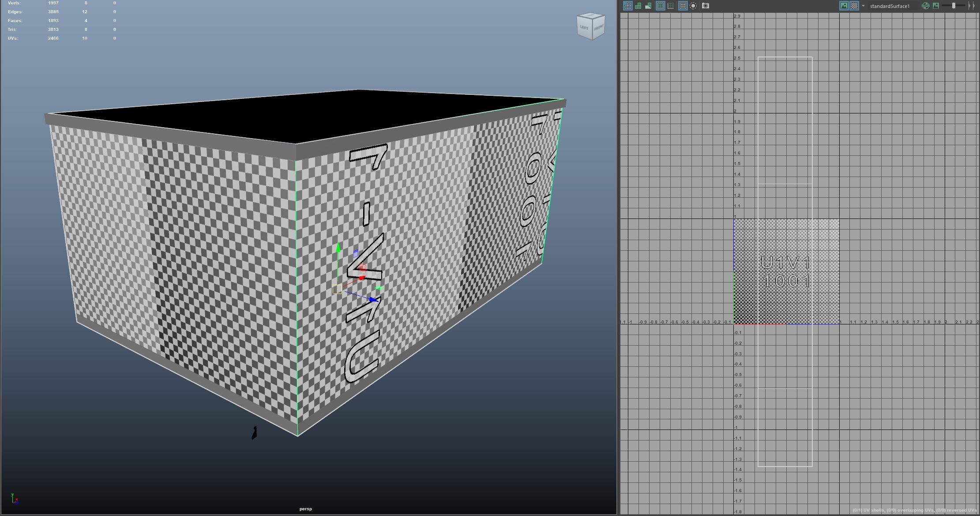Click the 'U1V1 1001' tile label in UV Editor

pos(786,271)
